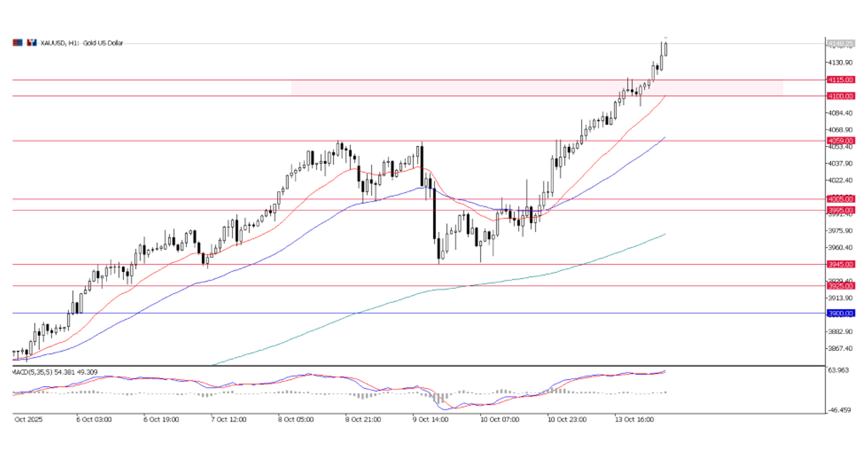Click the XAUUSD, H1 chart title
Image resolution: width=868 pixels, height=460 pixels.
81,43
